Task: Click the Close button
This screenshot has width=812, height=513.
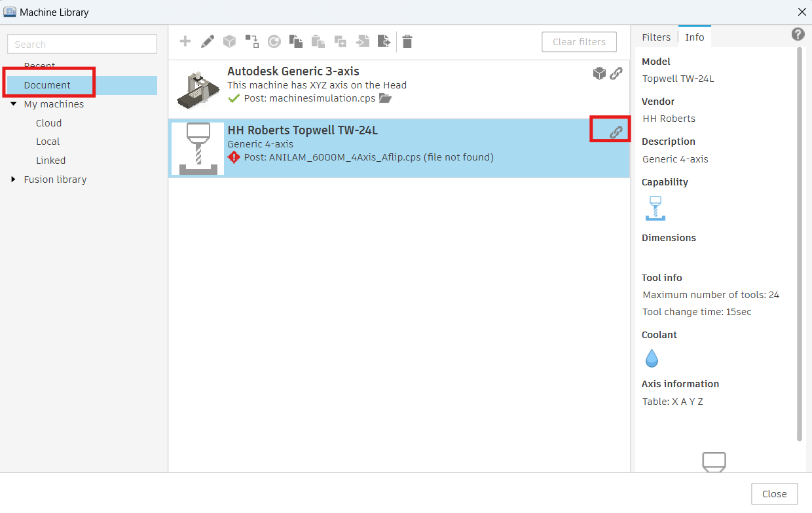Action: pos(774,494)
